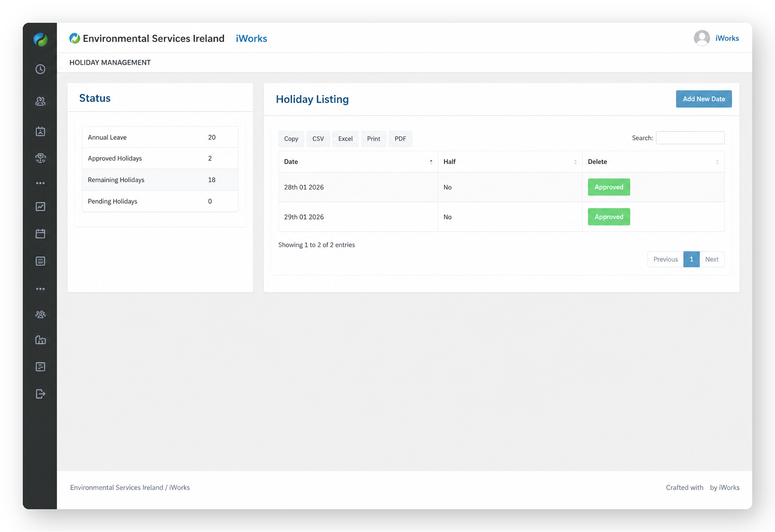The width and height of the screenshot is (775, 532).
Task: Focus the Search input field
Action: click(690, 138)
